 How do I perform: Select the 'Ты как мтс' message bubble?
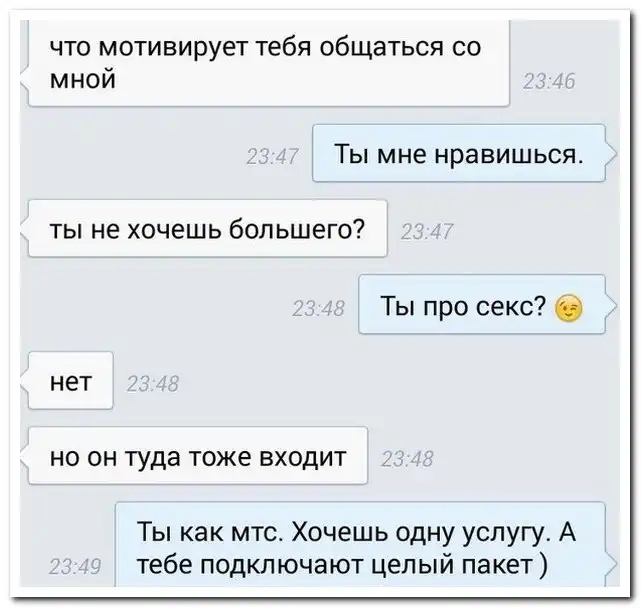tap(361, 545)
